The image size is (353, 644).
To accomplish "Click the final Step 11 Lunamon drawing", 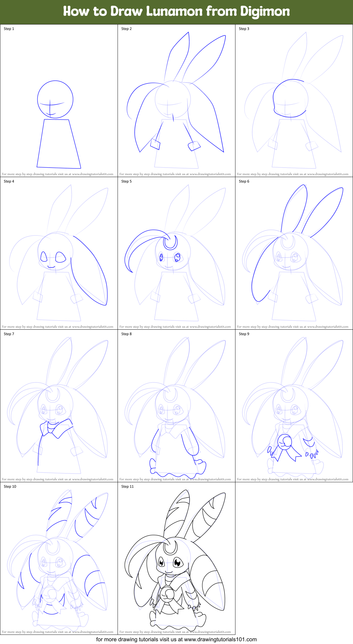I will tap(176, 558).
